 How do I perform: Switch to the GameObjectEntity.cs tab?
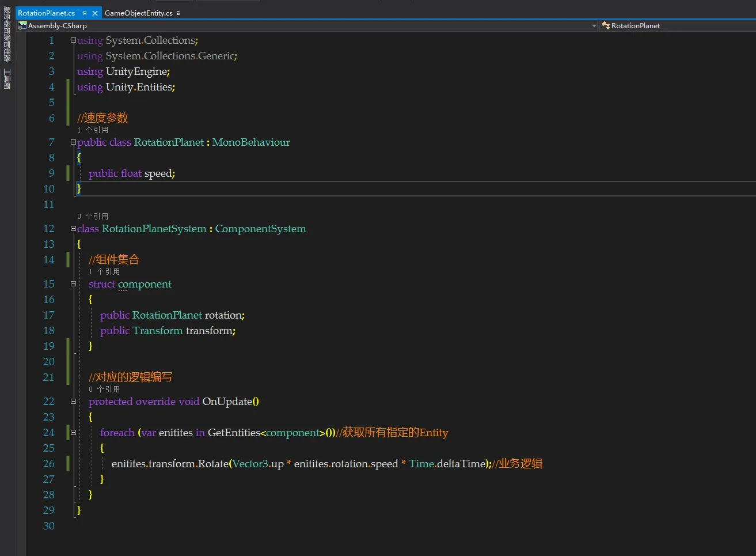tap(139, 13)
